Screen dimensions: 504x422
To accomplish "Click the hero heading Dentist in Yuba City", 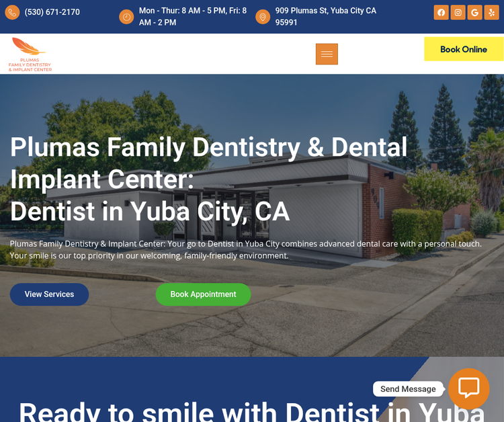I will (150, 212).
